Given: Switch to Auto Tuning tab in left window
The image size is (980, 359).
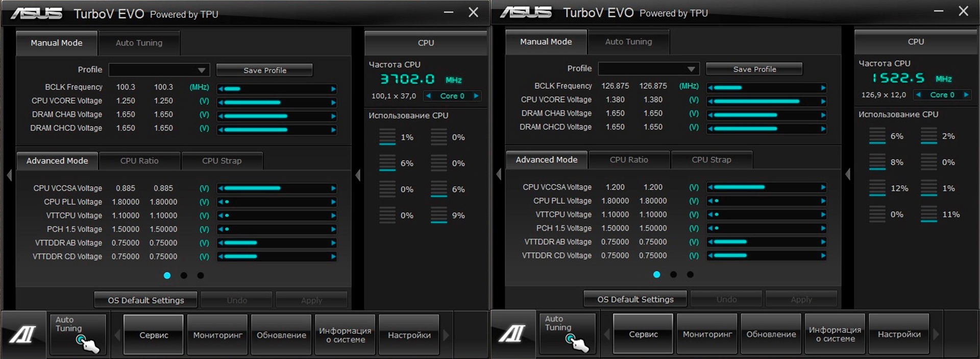Looking at the screenshot, I should [x=139, y=43].
